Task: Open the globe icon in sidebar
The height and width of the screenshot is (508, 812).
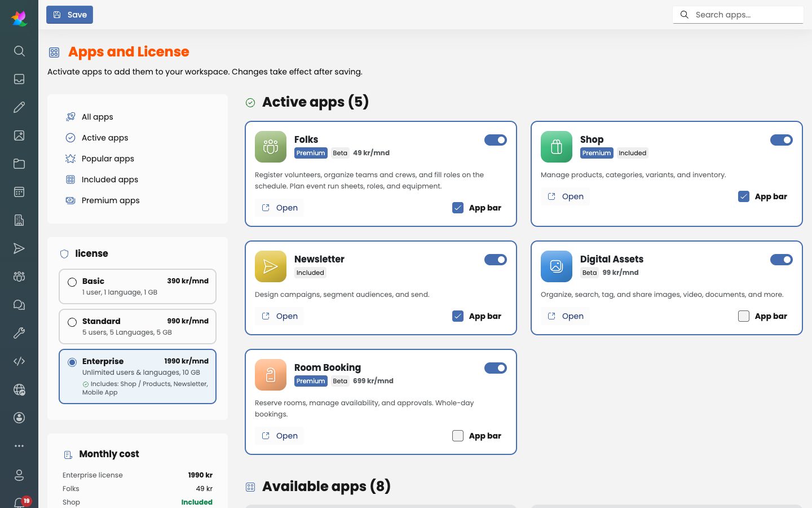Action: click(19, 389)
